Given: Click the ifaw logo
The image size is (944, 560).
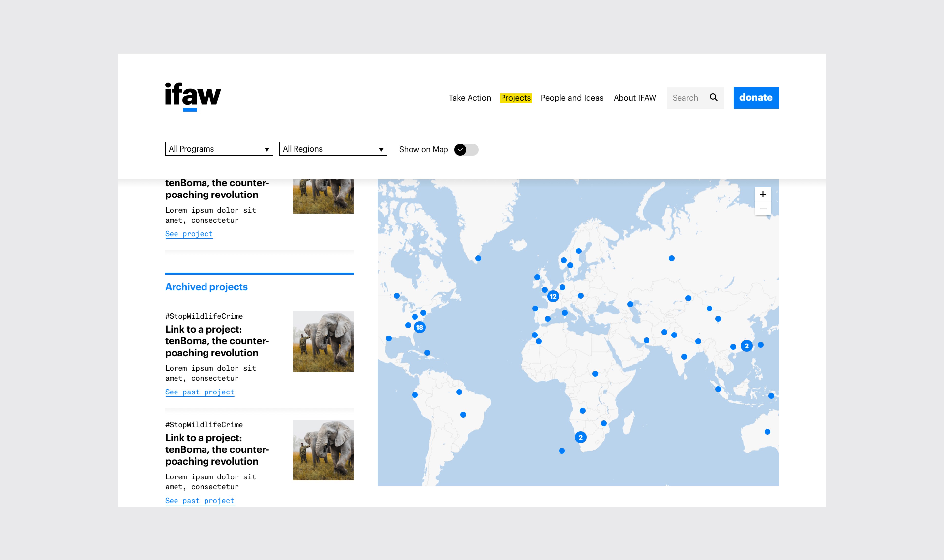Looking at the screenshot, I should 193,97.
